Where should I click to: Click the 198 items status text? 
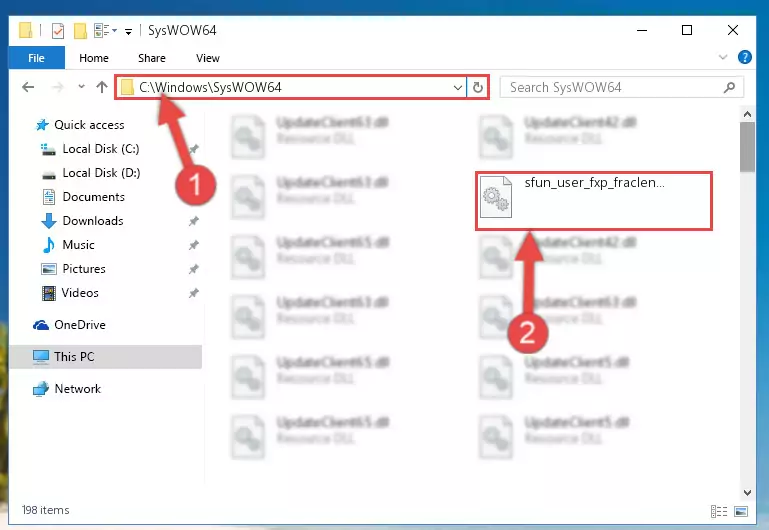click(x=45, y=510)
